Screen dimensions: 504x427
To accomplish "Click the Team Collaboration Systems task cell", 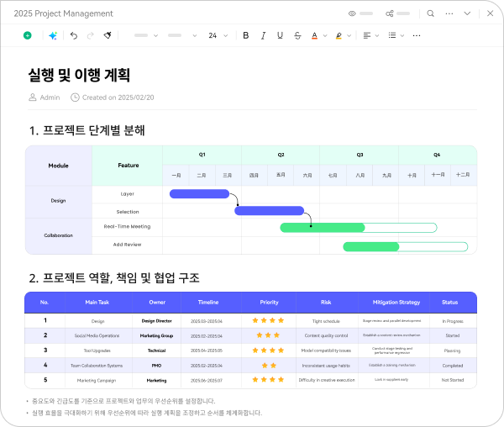I will point(97,366).
